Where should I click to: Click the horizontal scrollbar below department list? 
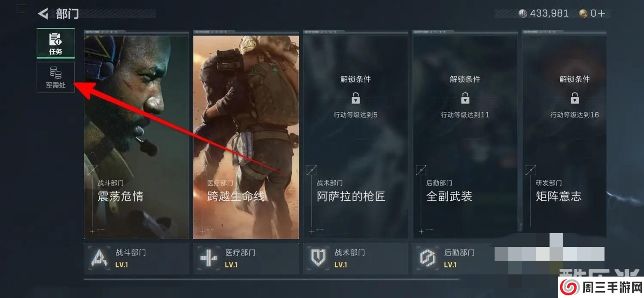pyautogui.click(x=271, y=280)
